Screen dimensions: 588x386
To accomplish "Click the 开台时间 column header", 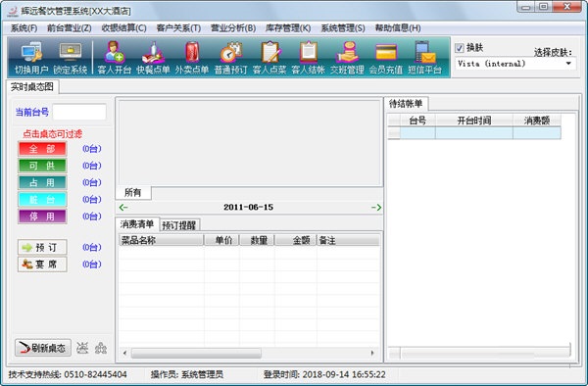I will 474,121.
